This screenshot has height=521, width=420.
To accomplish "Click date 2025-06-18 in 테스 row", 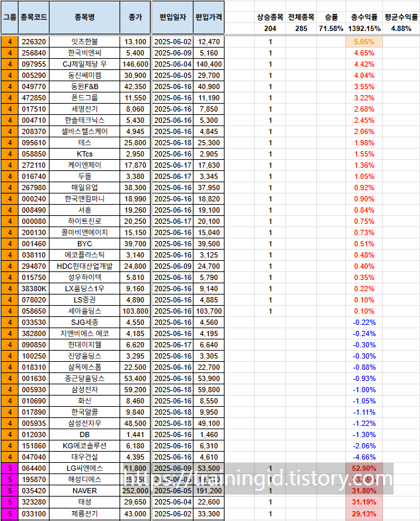I will click(x=172, y=143).
